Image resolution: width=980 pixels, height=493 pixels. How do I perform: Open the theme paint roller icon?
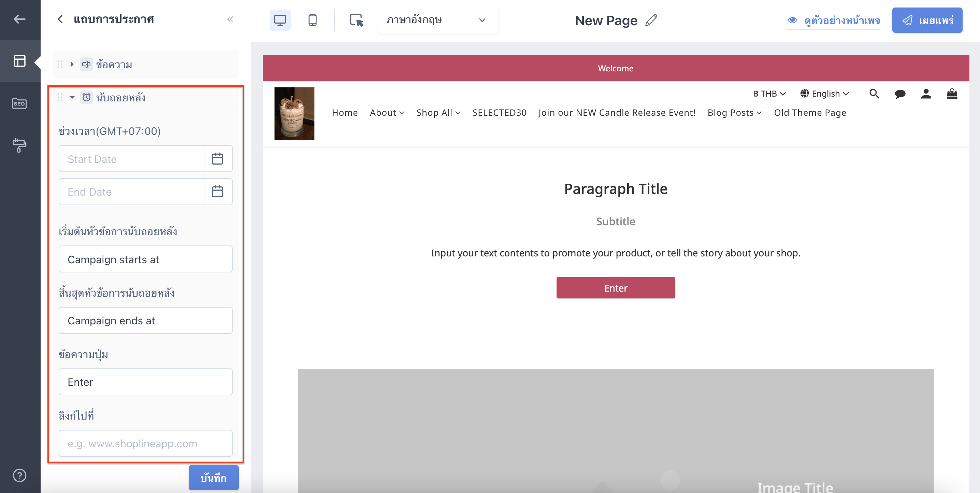tap(19, 145)
